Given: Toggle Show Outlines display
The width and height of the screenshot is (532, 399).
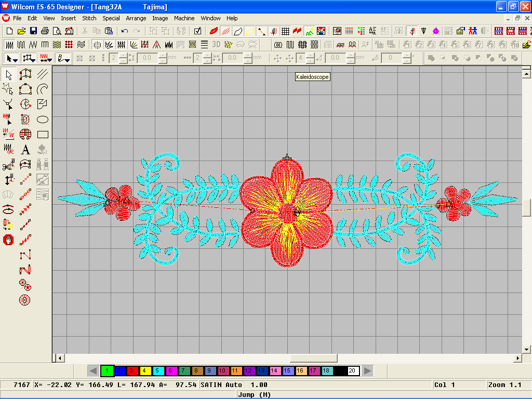Looking at the screenshot, I should [238, 31].
